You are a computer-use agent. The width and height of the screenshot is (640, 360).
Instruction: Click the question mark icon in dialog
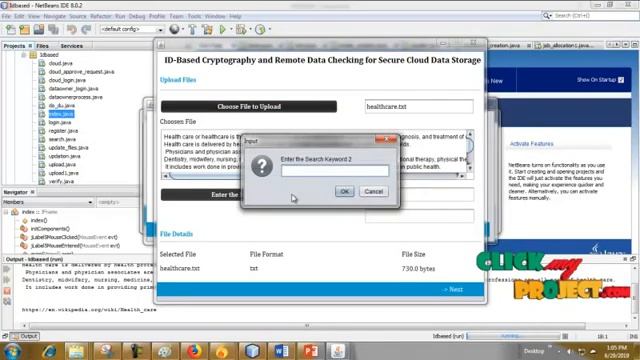pos(262,166)
